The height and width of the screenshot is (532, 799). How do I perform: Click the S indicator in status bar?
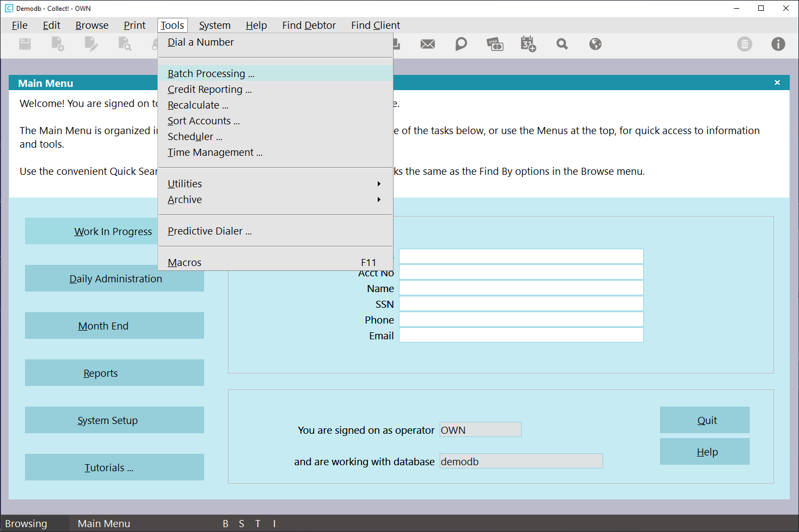pos(242,524)
